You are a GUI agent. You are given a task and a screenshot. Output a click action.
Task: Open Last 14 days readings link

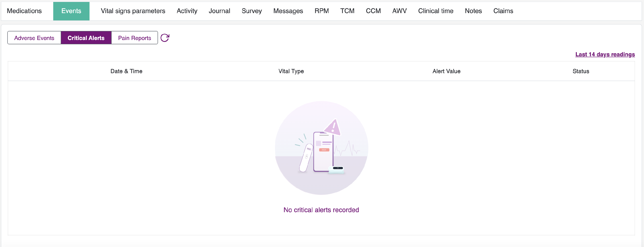(x=605, y=54)
